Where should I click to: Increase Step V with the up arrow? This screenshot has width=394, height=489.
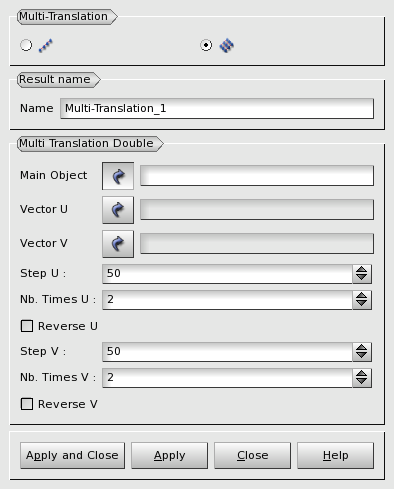point(362,347)
